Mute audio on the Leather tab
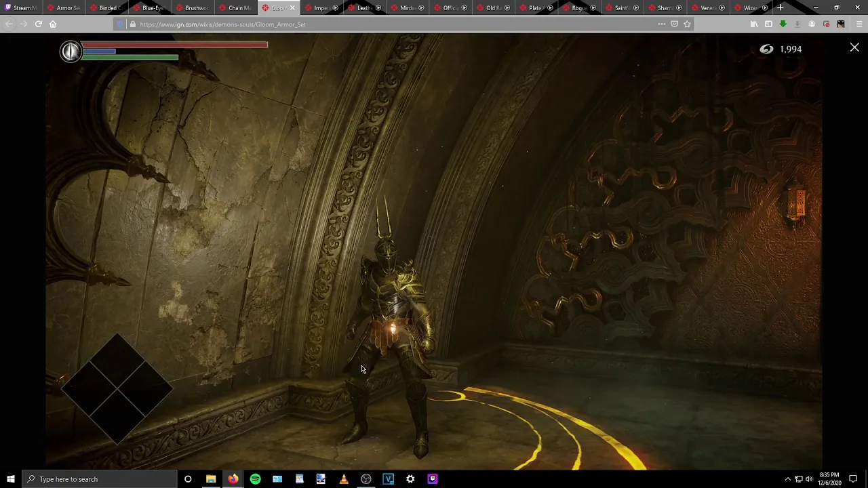The width and height of the screenshot is (868, 488). tap(378, 8)
